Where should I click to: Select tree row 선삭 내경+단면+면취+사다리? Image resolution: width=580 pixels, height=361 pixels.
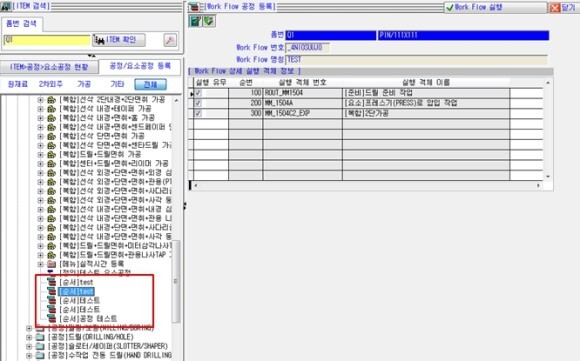(115, 227)
